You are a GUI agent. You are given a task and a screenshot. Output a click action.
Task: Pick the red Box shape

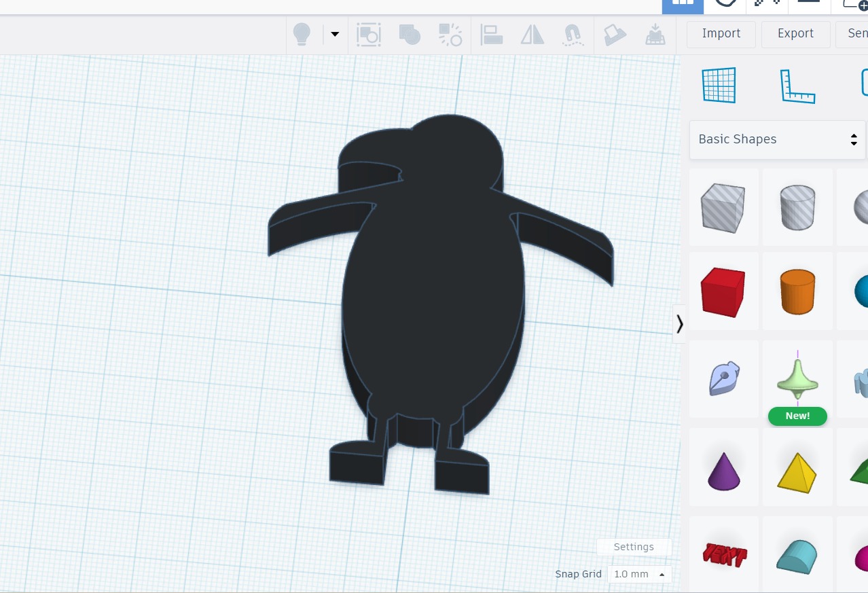click(723, 291)
